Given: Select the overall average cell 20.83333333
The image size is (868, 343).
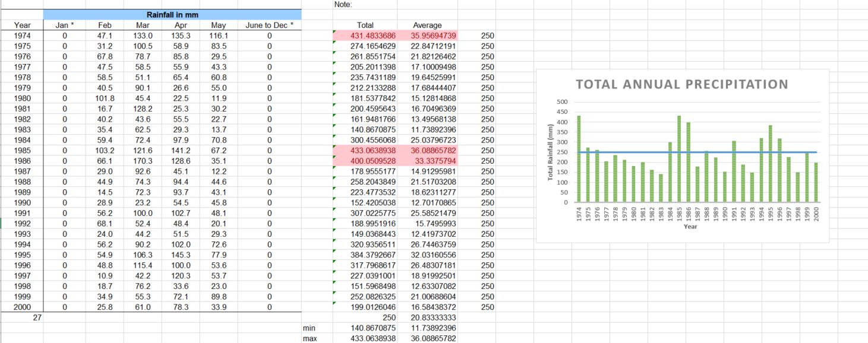Looking at the screenshot, I should pos(427,317).
